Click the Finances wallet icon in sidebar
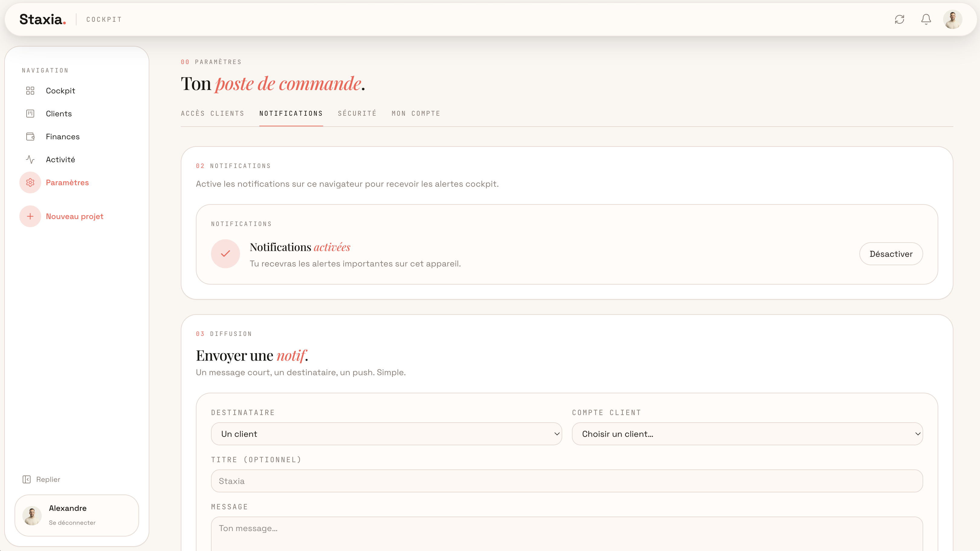The image size is (980, 551). (x=30, y=137)
